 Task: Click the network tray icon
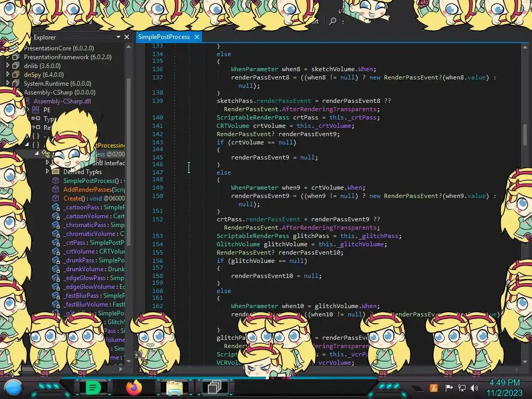coord(462,388)
